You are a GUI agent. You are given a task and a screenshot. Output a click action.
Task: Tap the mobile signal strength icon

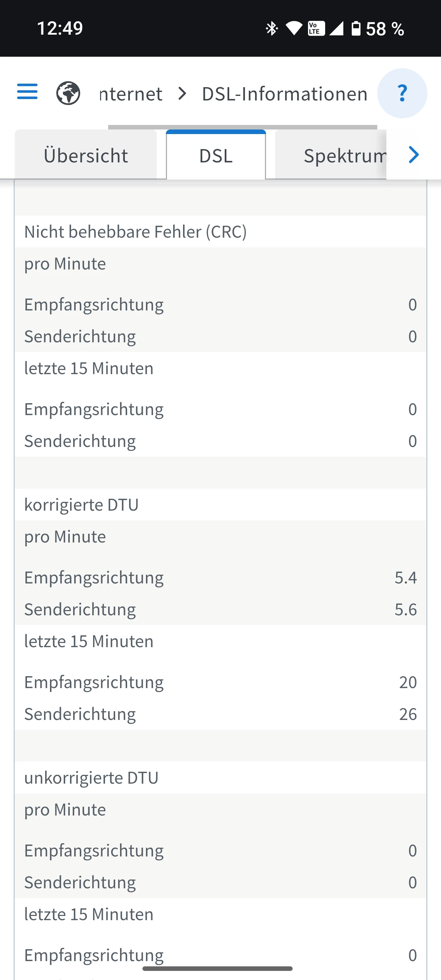(x=336, y=29)
